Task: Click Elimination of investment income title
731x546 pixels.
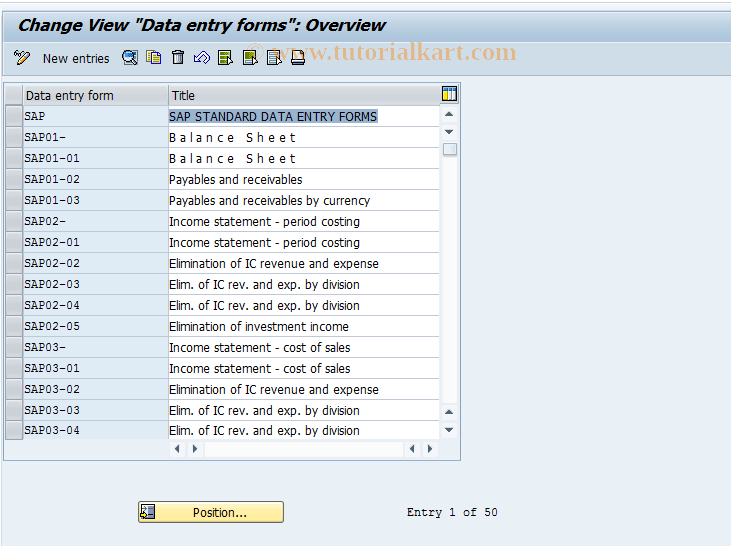Action: (x=304, y=326)
